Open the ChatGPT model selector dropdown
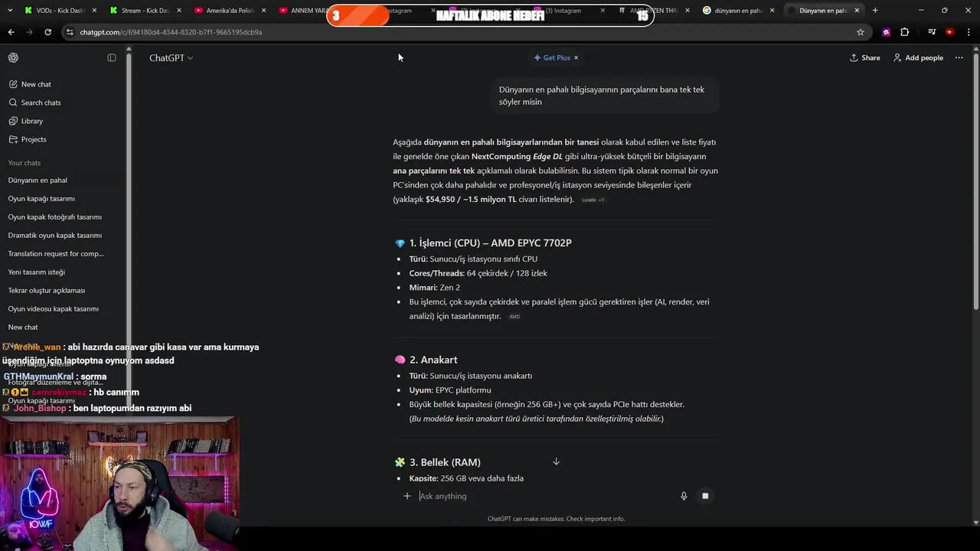The image size is (980, 551). point(171,57)
